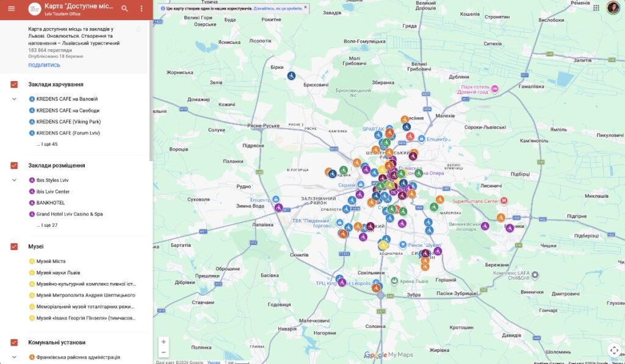
Task: Click Парк-готель Древній град hotel pin
Action: click(x=494, y=89)
